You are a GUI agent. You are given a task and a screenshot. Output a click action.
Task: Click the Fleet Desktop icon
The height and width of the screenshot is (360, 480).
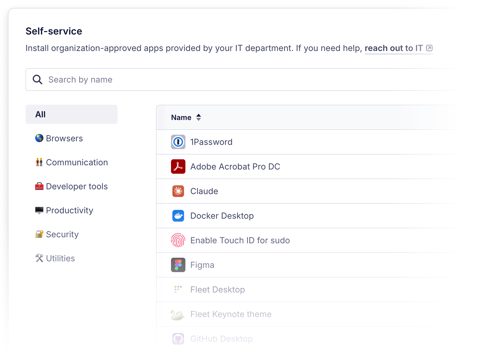click(178, 289)
